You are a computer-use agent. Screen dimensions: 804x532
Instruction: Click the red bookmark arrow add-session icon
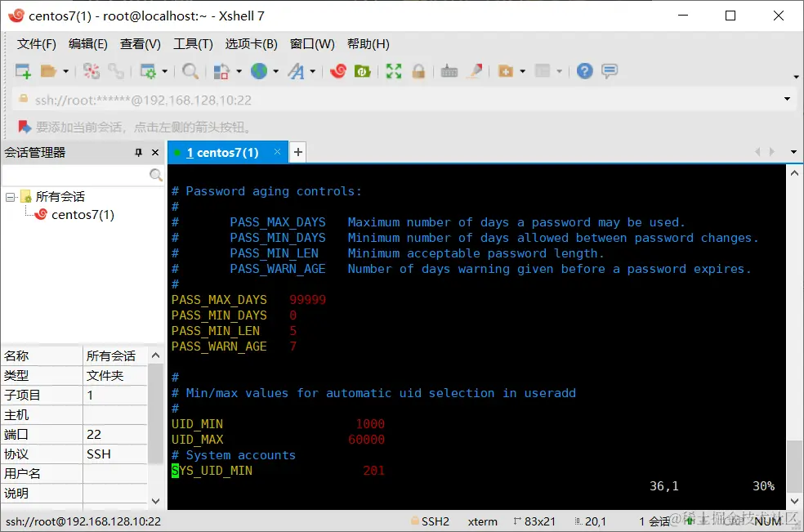tap(24, 126)
